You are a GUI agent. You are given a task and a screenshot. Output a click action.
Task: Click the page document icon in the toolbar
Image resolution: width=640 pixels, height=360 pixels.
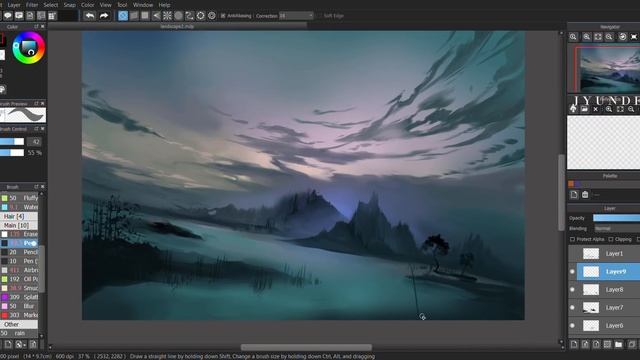(x=30, y=16)
